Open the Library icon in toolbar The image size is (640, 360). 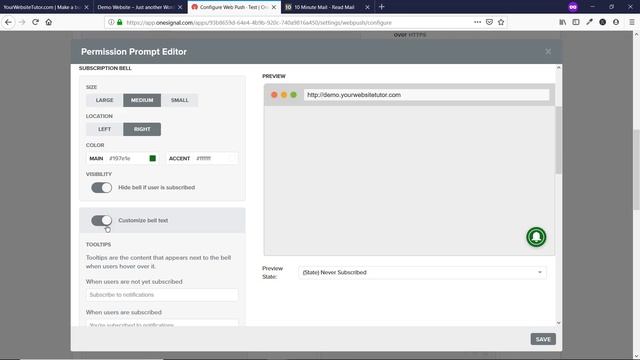pyautogui.click(x=562, y=22)
